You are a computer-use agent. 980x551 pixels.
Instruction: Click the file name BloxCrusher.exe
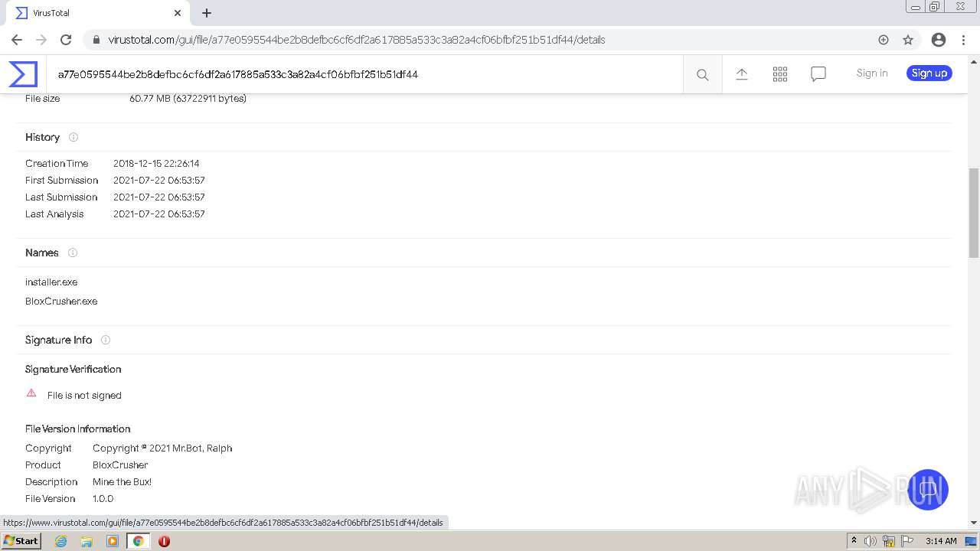point(61,302)
